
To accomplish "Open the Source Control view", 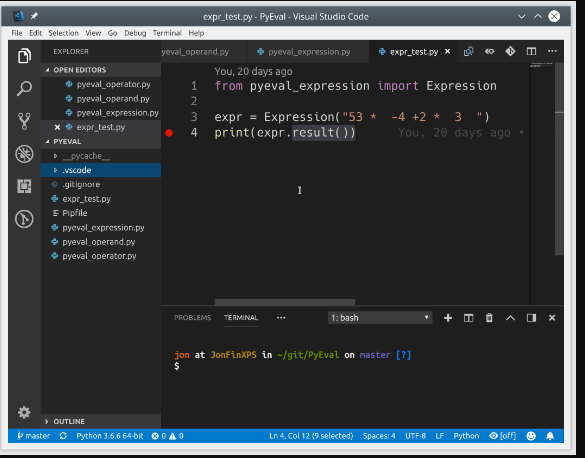I will (x=24, y=121).
